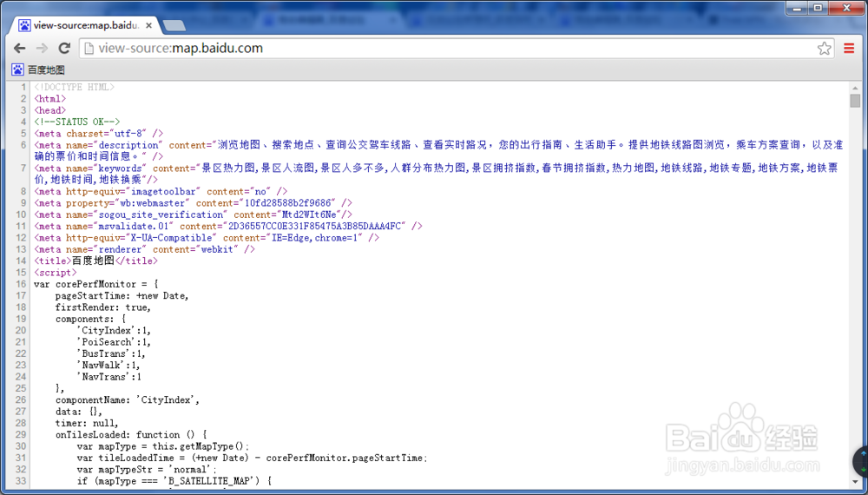
Task: Select the view-source:map.baidu tab
Action: tap(86, 25)
